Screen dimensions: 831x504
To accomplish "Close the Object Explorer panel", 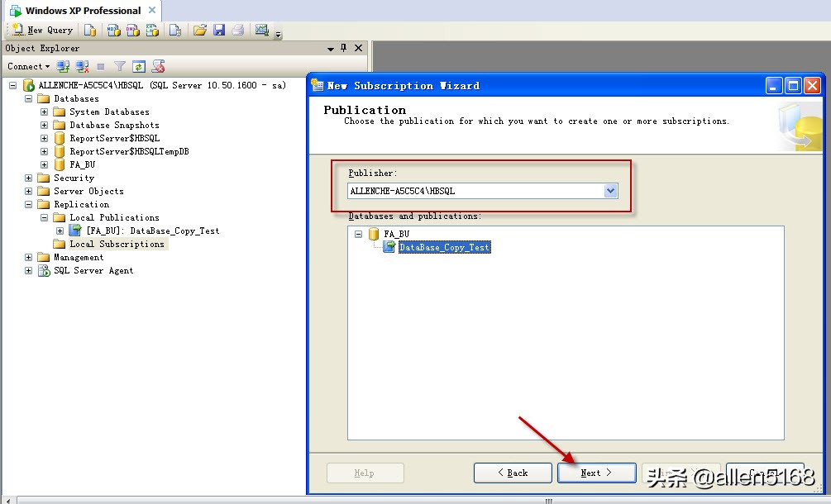I will pos(358,48).
